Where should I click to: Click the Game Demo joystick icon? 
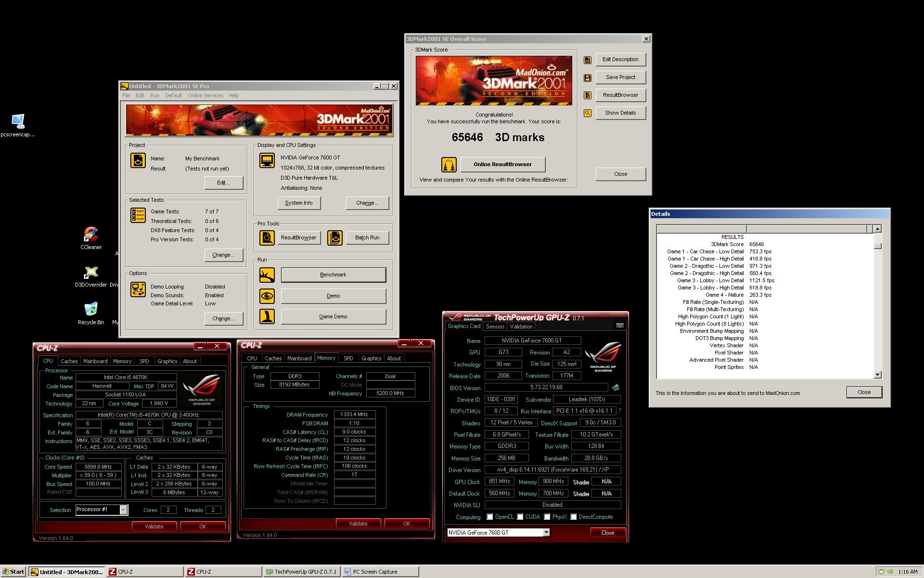pos(267,316)
